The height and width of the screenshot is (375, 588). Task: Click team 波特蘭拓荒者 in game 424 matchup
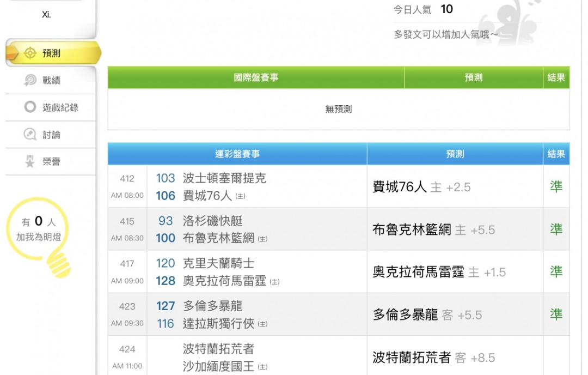(219, 349)
